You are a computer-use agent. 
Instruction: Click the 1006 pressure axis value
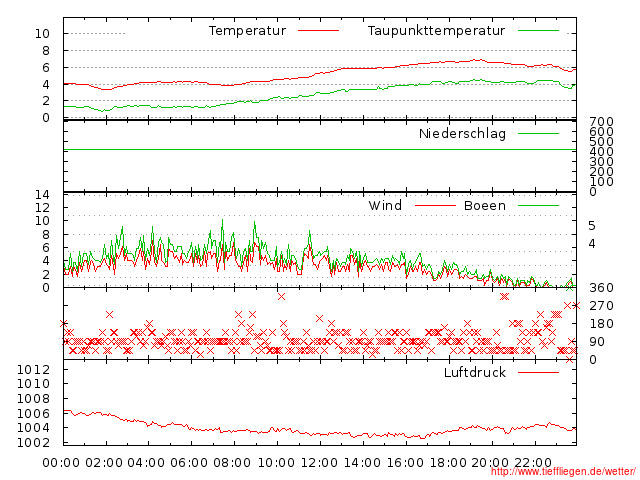tap(33, 414)
